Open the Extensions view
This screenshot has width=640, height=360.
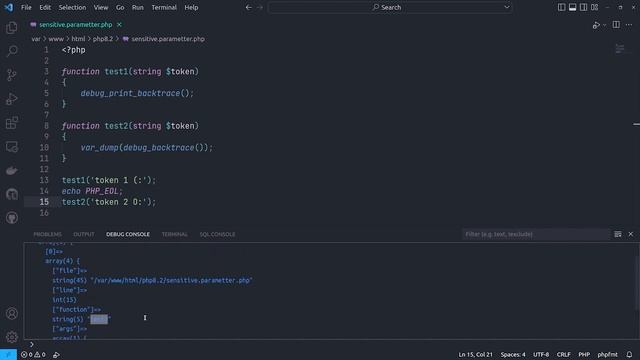pyautogui.click(x=12, y=123)
